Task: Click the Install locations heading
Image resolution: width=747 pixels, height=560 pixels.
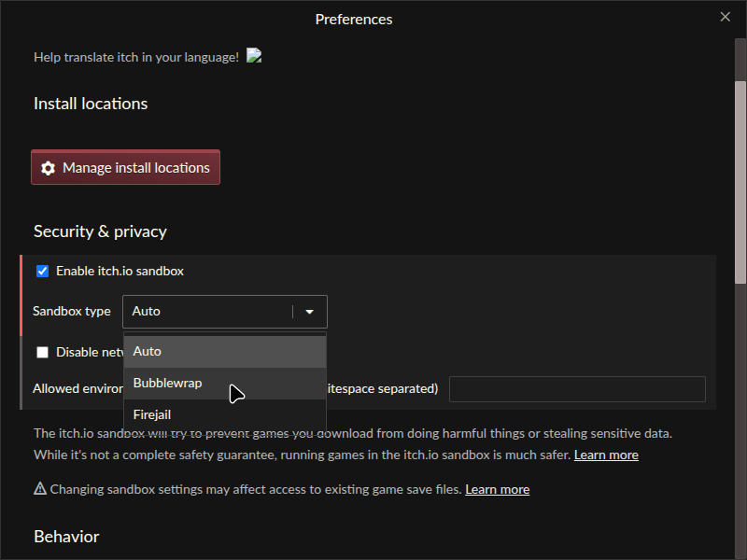Action: (x=91, y=104)
